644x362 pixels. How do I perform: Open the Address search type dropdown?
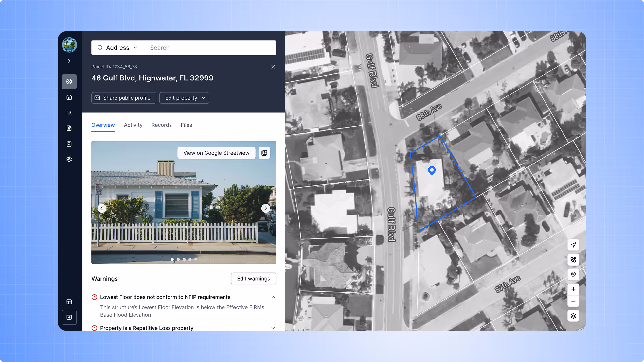click(117, 48)
